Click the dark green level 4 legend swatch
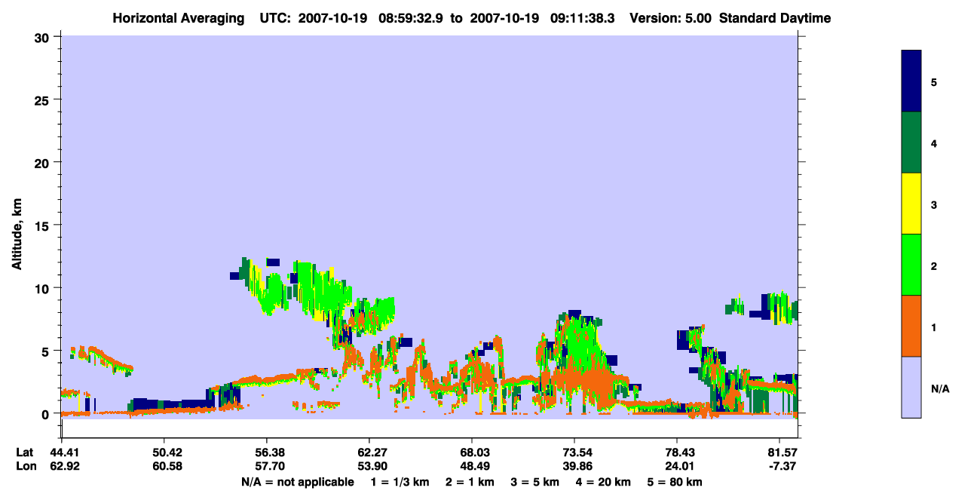Image resolution: width=980 pixels, height=503 pixels. 911,143
